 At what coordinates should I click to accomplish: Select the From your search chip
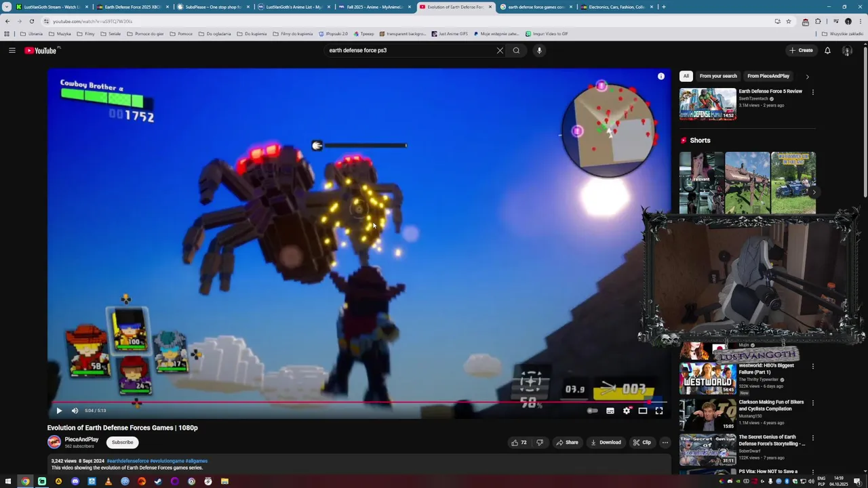(x=718, y=76)
